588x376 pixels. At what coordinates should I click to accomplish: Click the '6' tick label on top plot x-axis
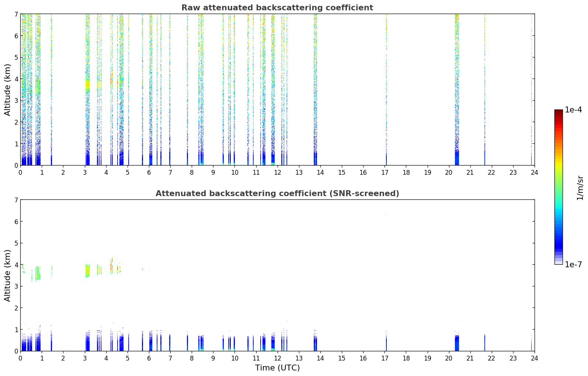149,172
